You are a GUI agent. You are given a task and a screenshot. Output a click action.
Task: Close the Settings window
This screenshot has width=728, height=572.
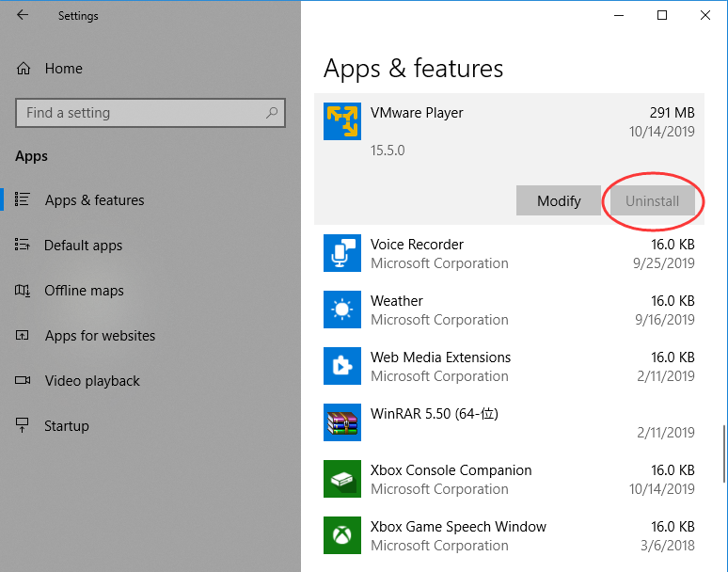point(705,15)
